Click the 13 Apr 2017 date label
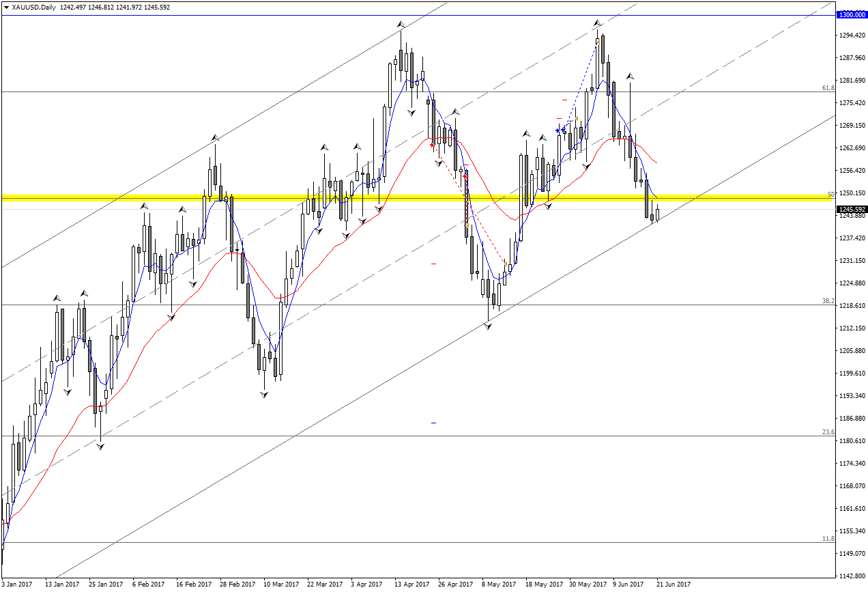868x592 pixels. [411, 584]
